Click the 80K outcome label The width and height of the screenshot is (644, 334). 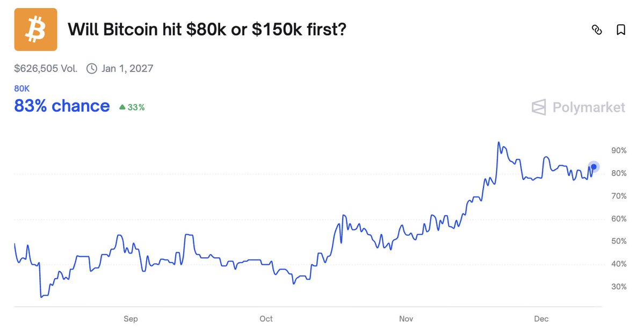21,89
